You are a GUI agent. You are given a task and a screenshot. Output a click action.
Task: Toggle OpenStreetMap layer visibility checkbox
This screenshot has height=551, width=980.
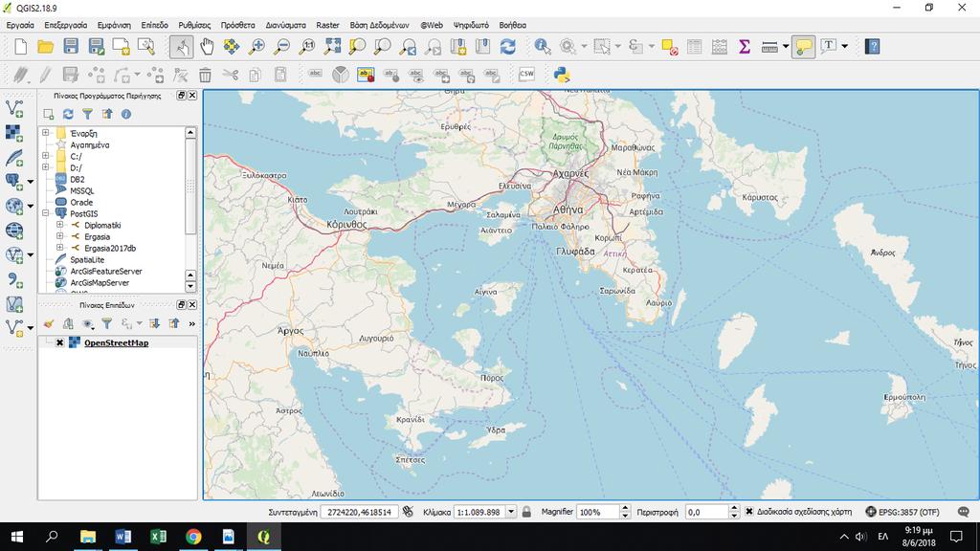(x=60, y=342)
